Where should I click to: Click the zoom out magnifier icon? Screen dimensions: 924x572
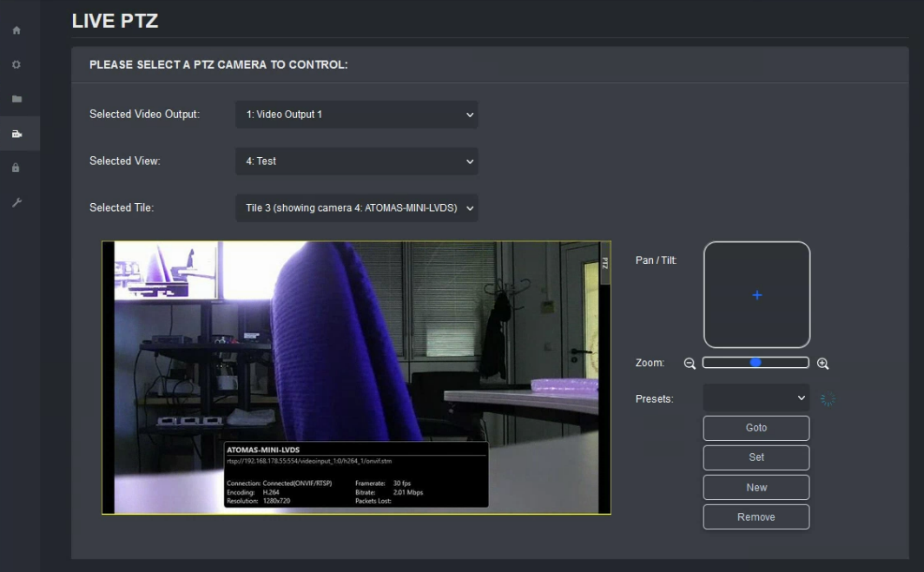690,364
